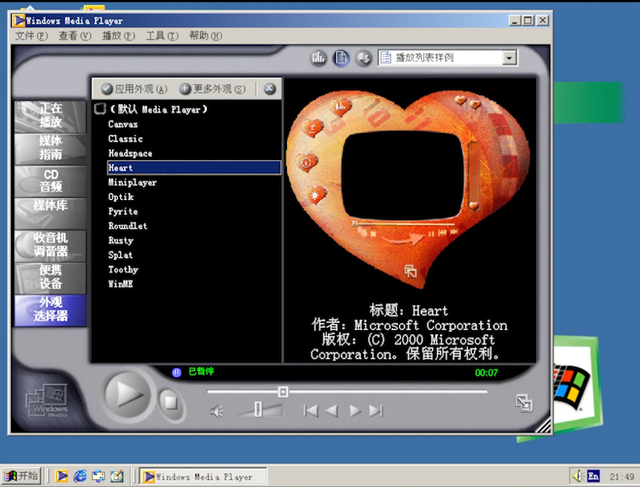Mute the player volume

216,411
